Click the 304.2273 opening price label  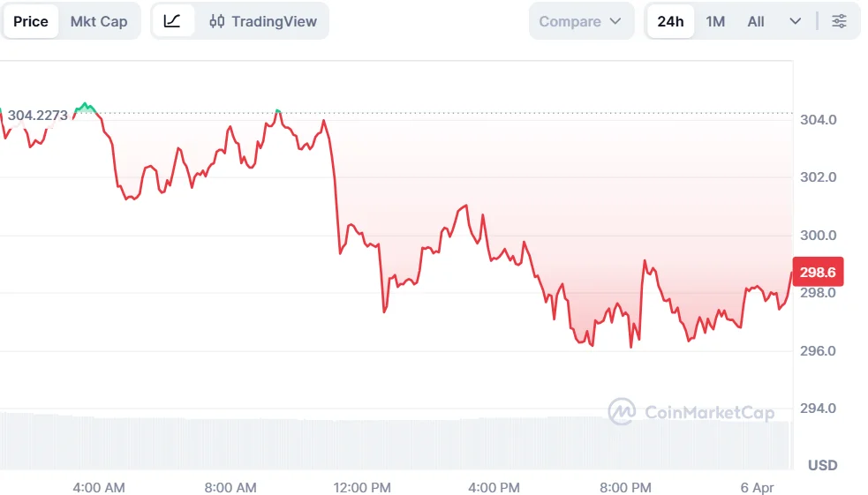tap(38, 115)
